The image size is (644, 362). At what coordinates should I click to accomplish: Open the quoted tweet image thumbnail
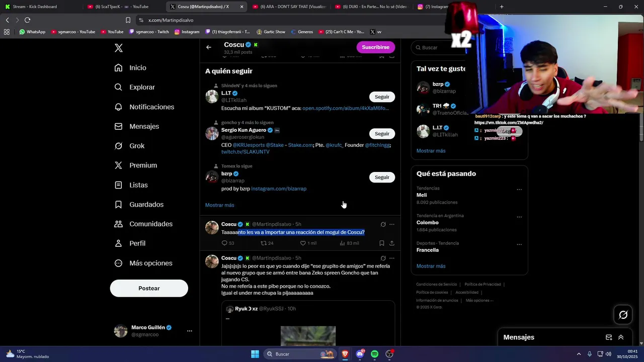pyautogui.click(x=308, y=336)
